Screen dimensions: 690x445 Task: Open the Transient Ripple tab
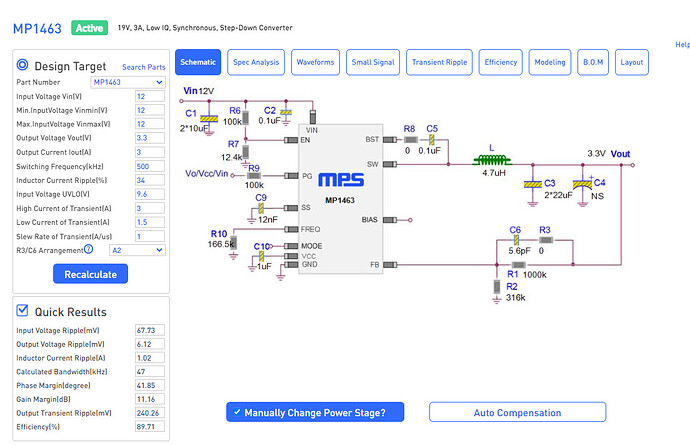tap(440, 62)
